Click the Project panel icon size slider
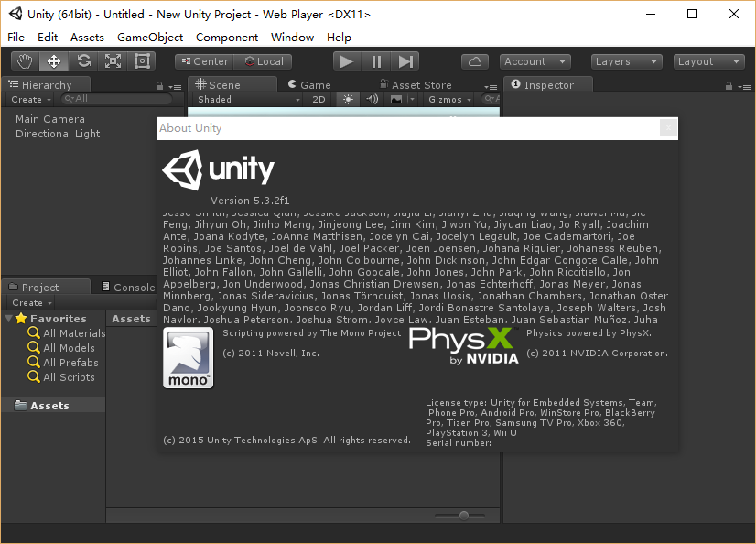756x544 pixels. [465, 516]
